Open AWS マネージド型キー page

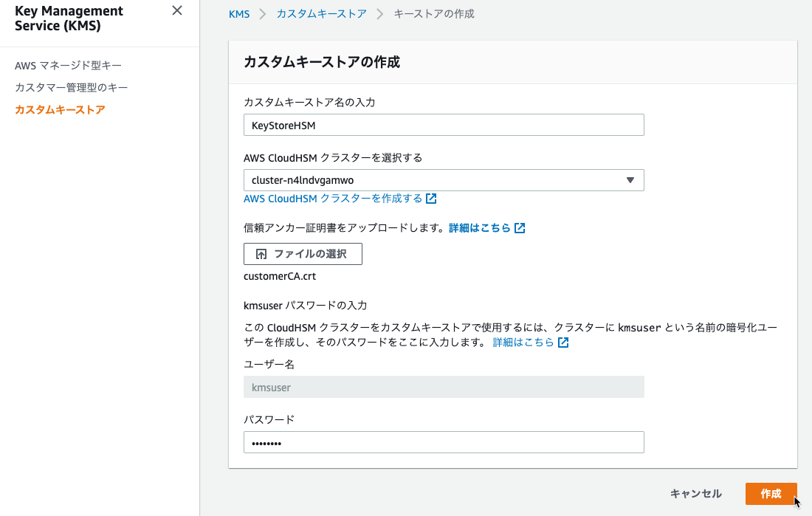pos(68,65)
